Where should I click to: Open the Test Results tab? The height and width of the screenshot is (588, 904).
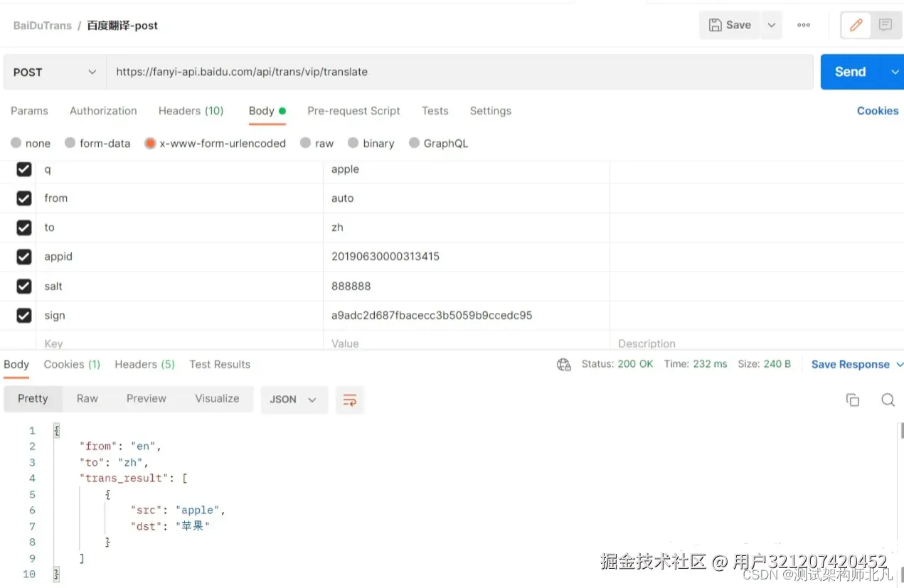[220, 365]
